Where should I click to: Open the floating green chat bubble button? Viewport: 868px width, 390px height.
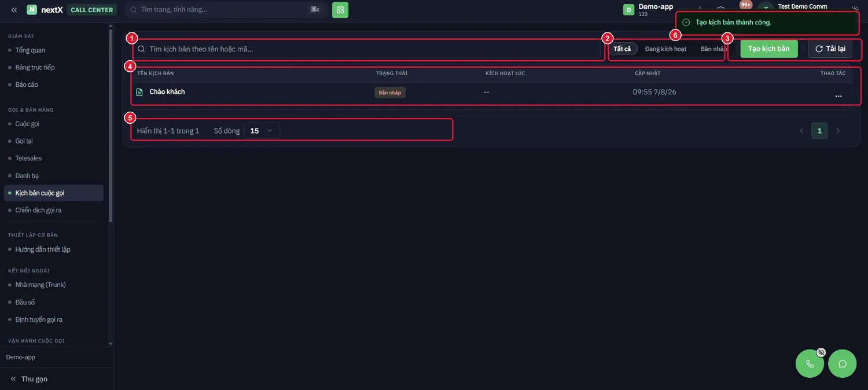click(843, 364)
